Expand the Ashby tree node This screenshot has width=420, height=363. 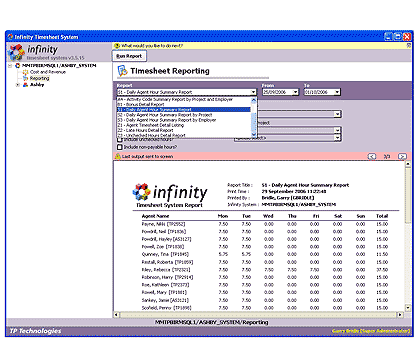[18, 85]
